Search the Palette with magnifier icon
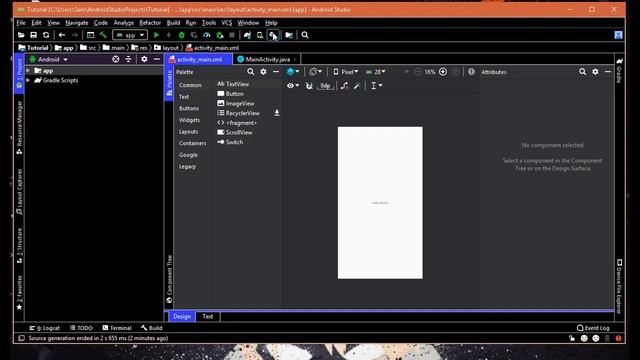The image size is (640, 360). point(251,72)
